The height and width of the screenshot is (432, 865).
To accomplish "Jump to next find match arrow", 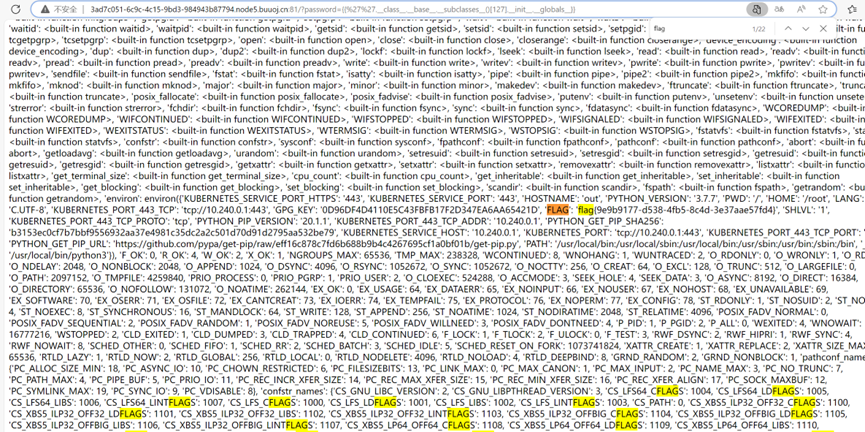I will pyautogui.click(x=804, y=29).
